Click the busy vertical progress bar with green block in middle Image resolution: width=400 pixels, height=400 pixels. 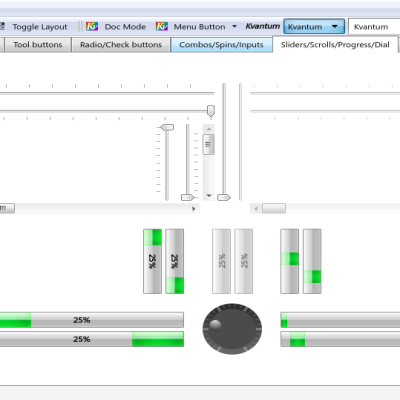click(290, 261)
